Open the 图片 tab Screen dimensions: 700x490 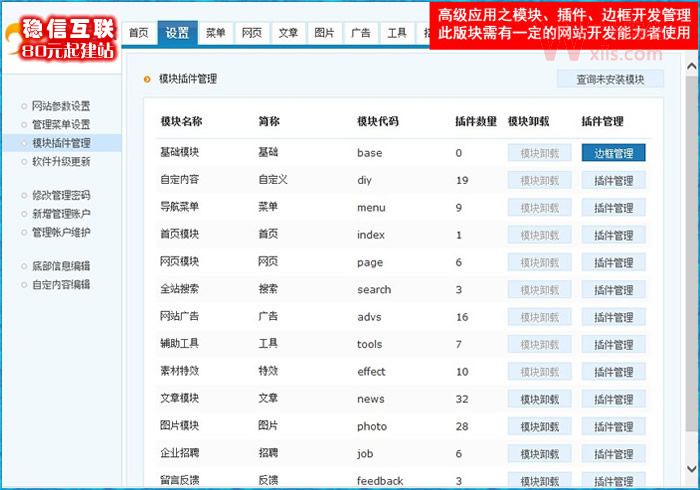click(x=324, y=33)
